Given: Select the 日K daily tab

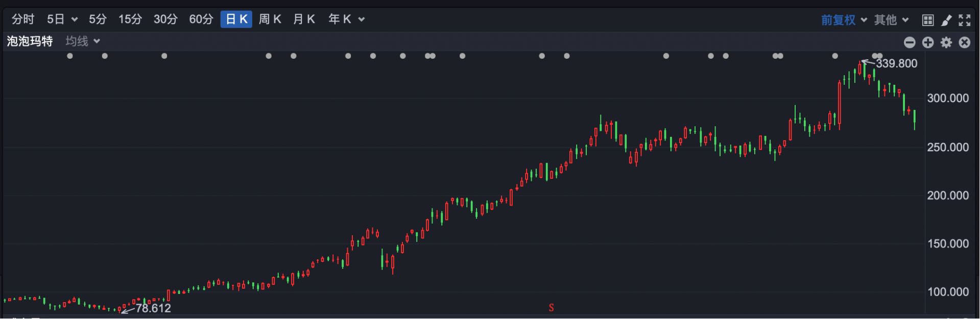Looking at the screenshot, I should coord(236,19).
